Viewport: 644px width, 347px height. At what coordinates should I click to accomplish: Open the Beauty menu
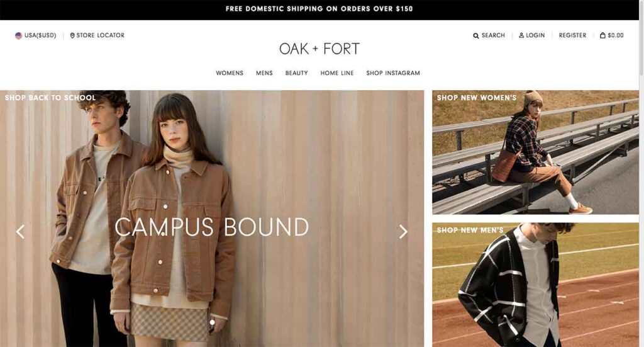click(297, 73)
